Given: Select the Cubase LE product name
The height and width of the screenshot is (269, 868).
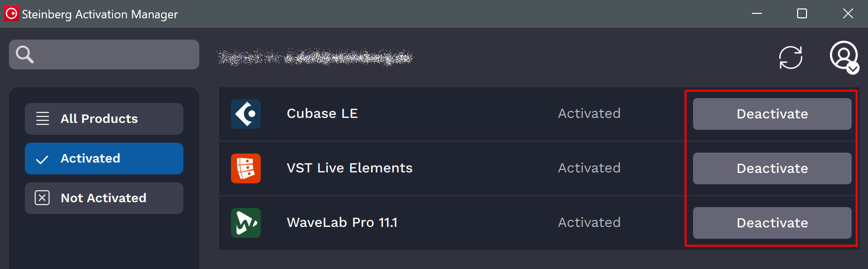Looking at the screenshot, I should pyautogui.click(x=322, y=113).
